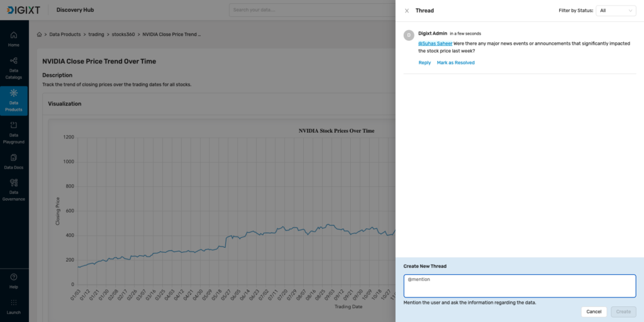644x322 pixels.
Task: Click the Cancel button
Action: (x=594, y=312)
